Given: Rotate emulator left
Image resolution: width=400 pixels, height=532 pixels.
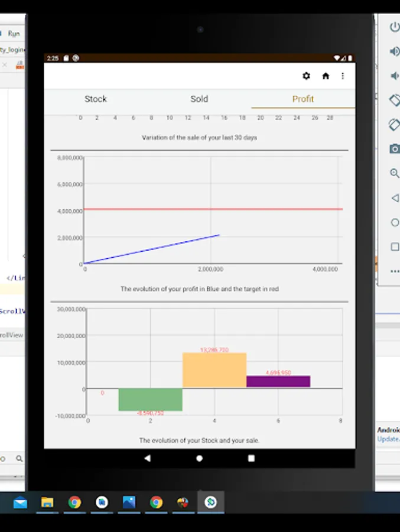Looking at the screenshot, I should (395, 100).
